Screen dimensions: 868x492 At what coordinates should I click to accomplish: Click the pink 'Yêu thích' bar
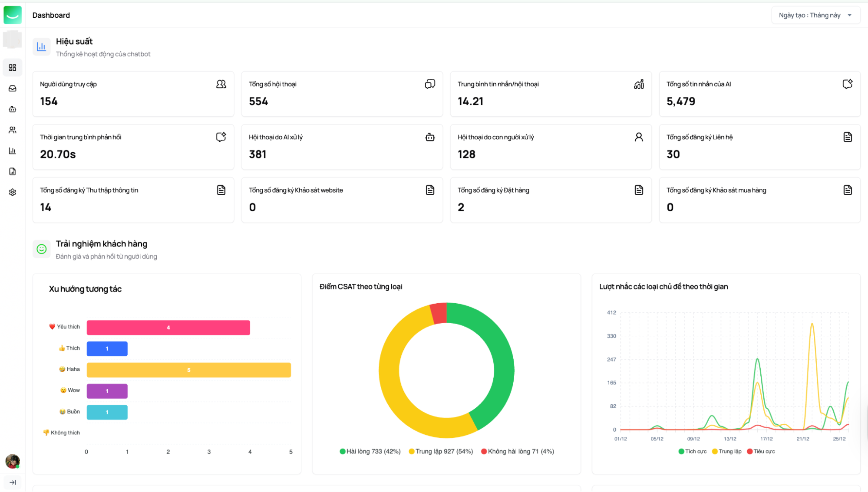168,328
